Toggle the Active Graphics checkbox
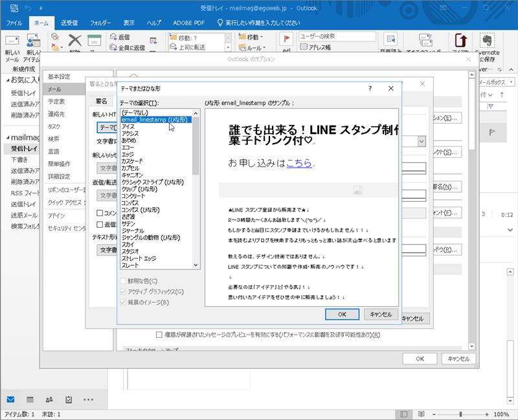The image size is (518, 420). click(124, 292)
